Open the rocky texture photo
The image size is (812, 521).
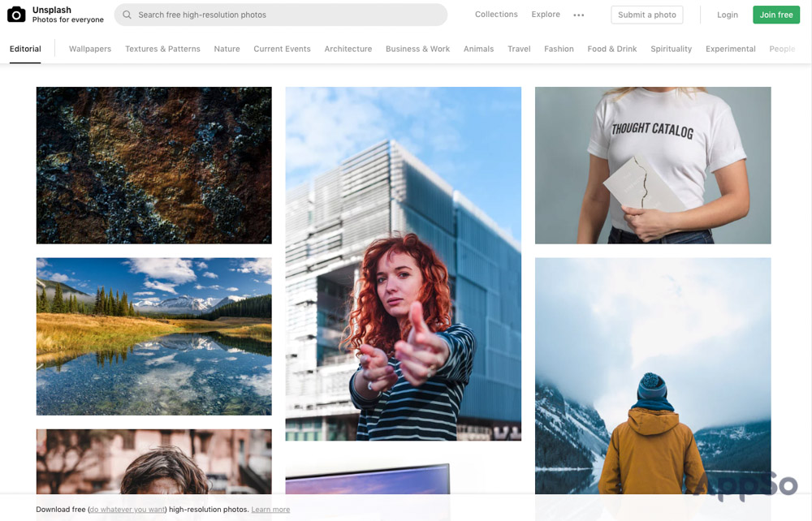coord(153,165)
